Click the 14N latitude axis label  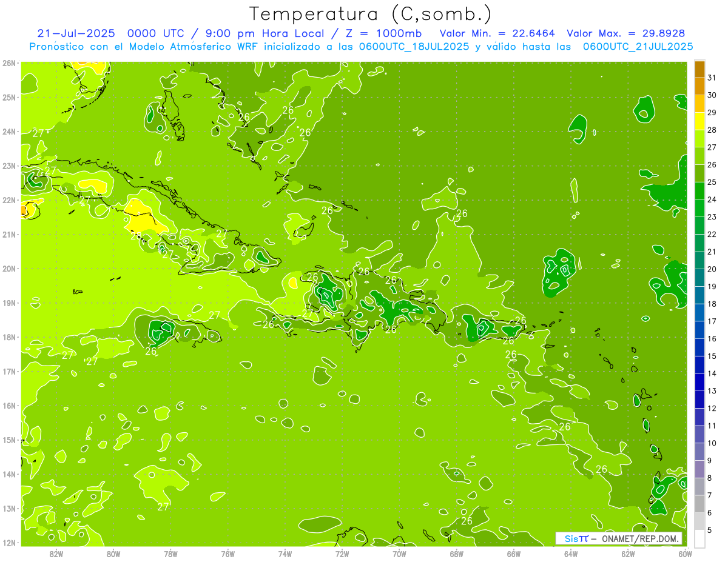(8, 474)
